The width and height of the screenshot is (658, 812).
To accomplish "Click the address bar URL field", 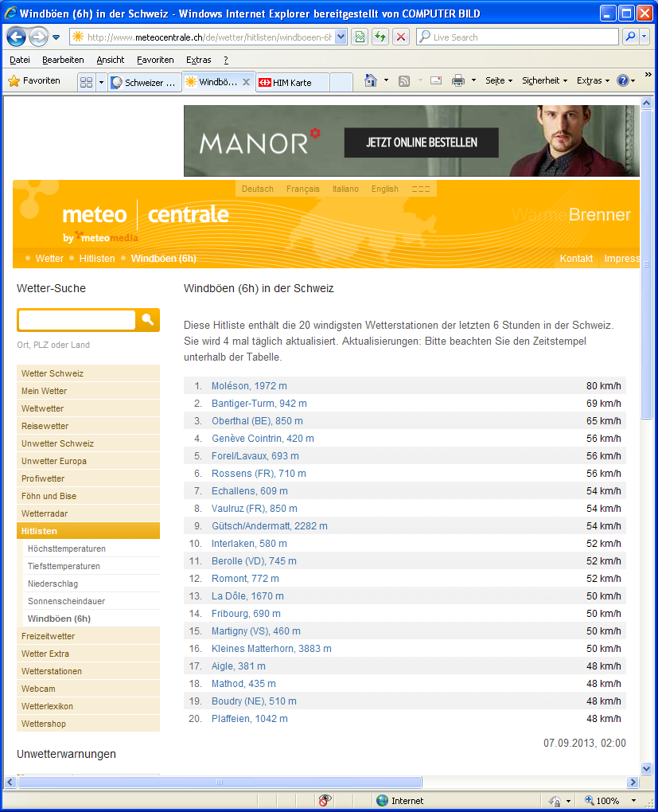I will click(209, 37).
